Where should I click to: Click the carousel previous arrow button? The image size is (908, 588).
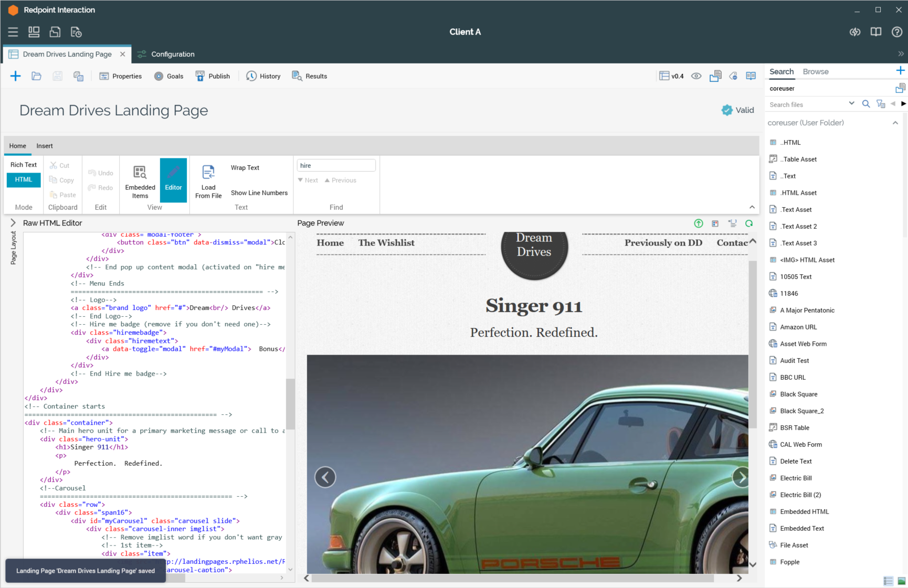(325, 477)
